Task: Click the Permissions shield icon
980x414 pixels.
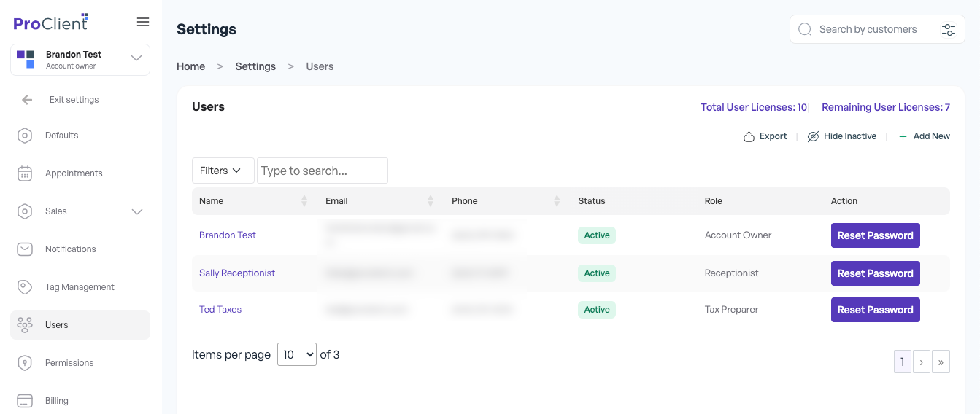Action: 25,363
